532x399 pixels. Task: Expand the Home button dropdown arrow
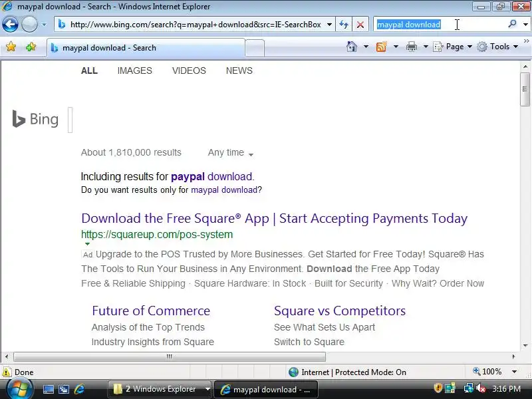click(x=366, y=47)
